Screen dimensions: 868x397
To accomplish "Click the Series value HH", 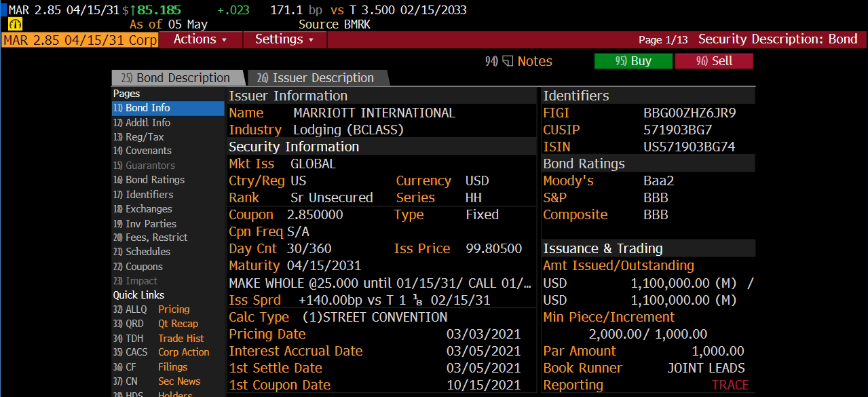I will click(x=474, y=198).
